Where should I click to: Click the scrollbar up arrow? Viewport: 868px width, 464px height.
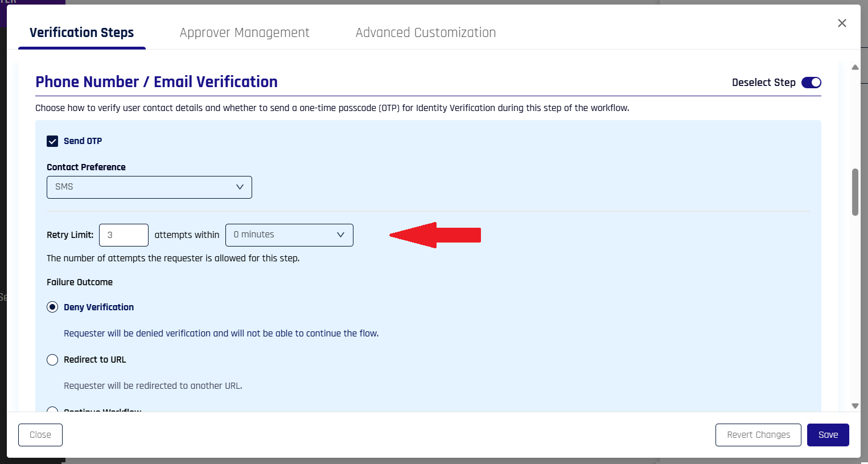[855, 67]
